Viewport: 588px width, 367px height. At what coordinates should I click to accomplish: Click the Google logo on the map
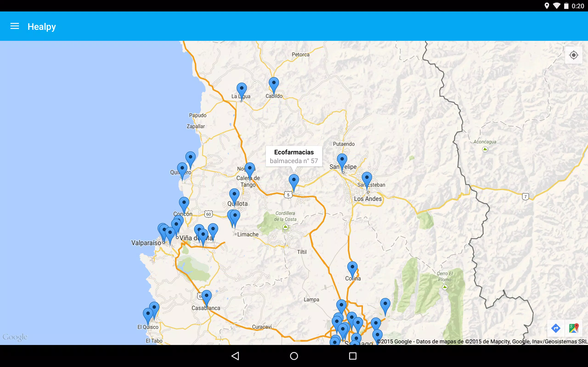[15, 337]
